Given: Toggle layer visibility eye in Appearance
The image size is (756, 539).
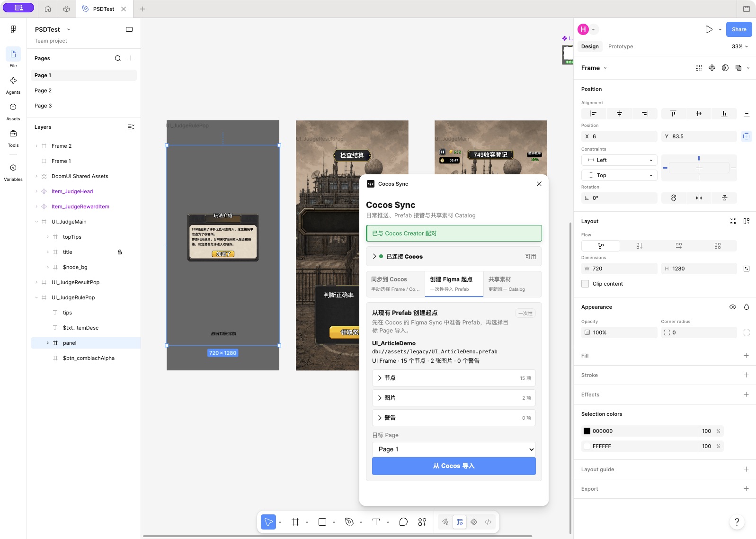Looking at the screenshot, I should coord(733,307).
